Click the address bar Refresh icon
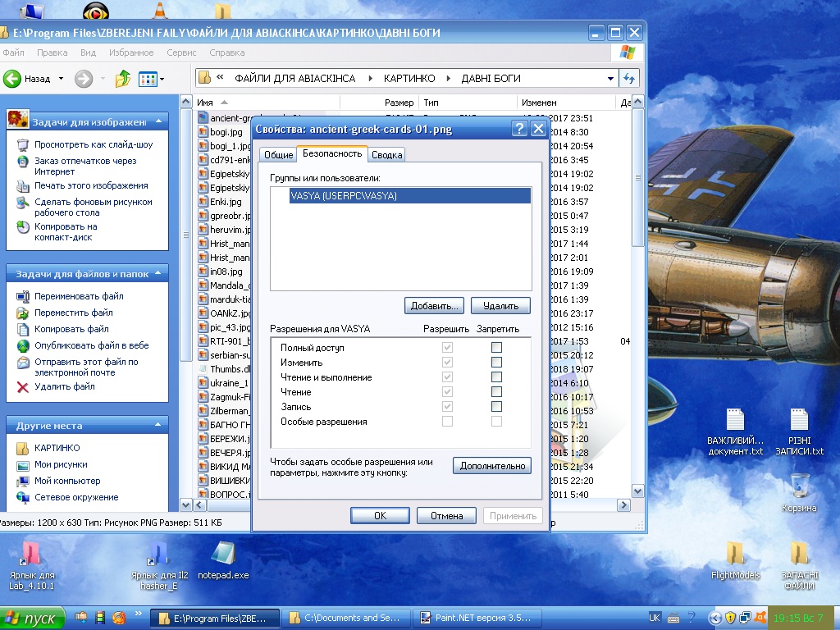This screenshot has height=630, width=840. pos(629,79)
